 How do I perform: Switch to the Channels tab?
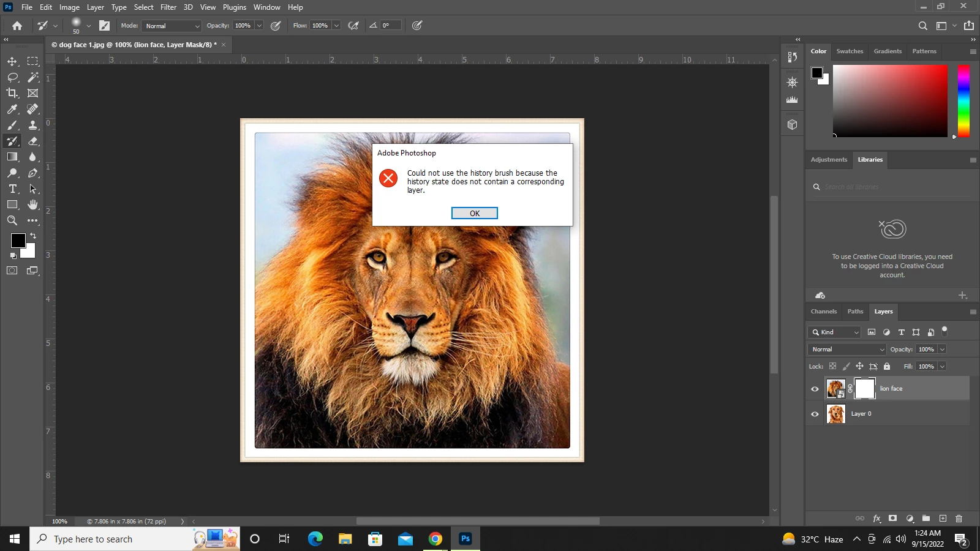click(x=823, y=312)
